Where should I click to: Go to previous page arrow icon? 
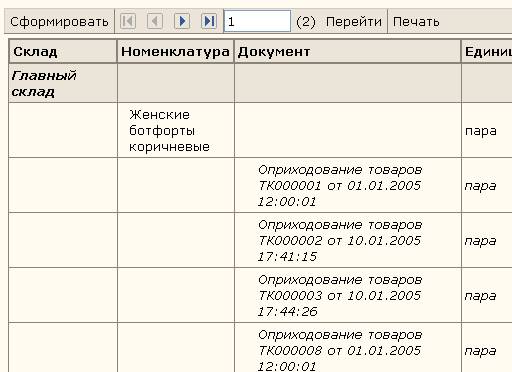[x=155, y=21]
